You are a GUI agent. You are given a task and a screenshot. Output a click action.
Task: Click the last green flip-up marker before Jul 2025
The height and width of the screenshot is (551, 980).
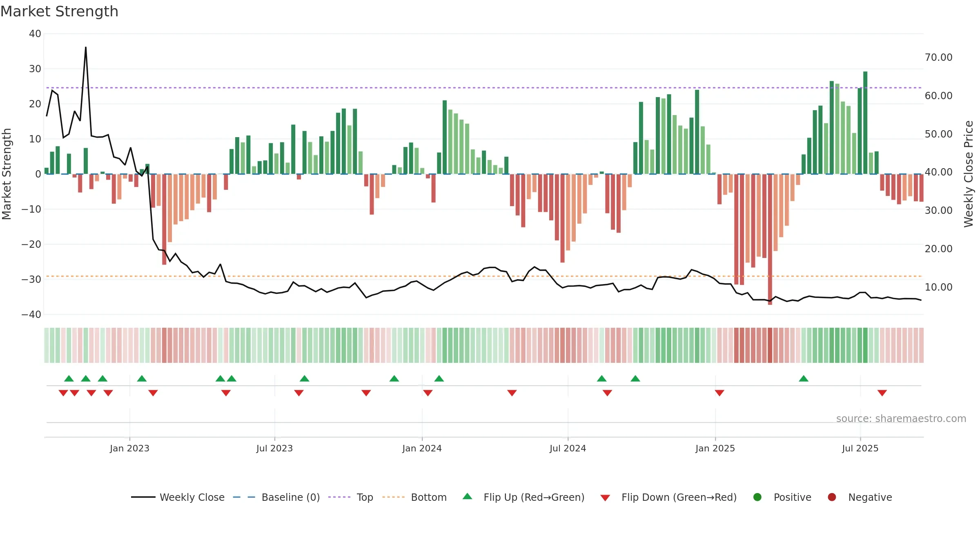click(x=804, y=378)
